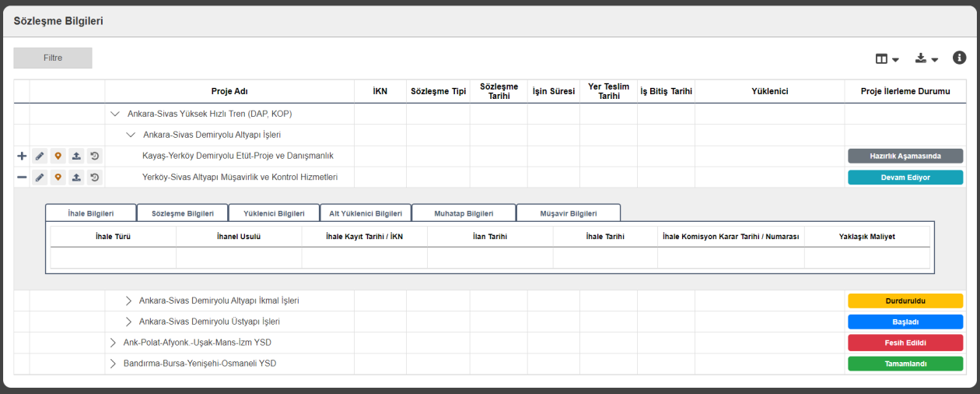Switch to the Sözleşme Bilgileri tab
Screen dimensions: 980x394
[182, 213]
